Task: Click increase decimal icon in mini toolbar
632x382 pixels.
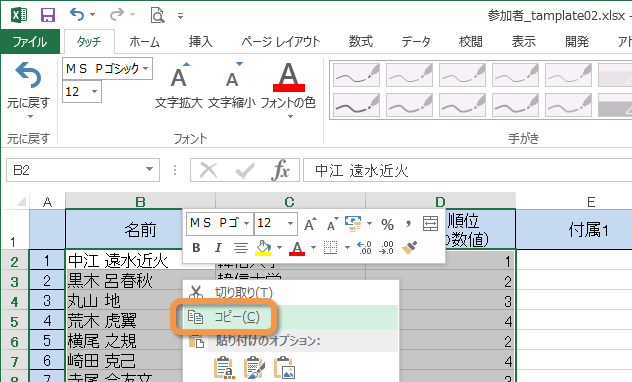Action: point(365,247)
